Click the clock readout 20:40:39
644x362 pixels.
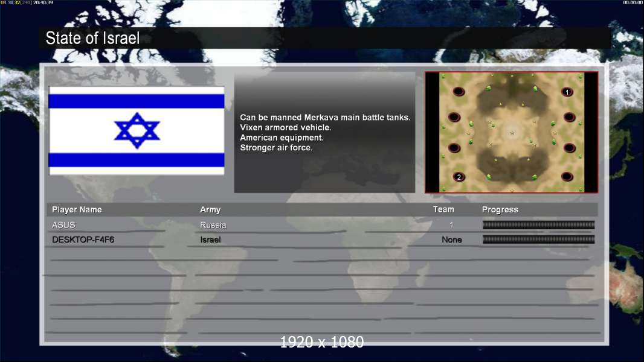43,2
